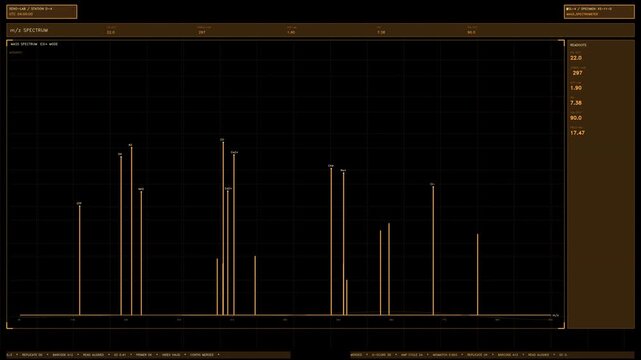Click the 90.0 value in the header strip
641x360 pixels.
[471, 32]
